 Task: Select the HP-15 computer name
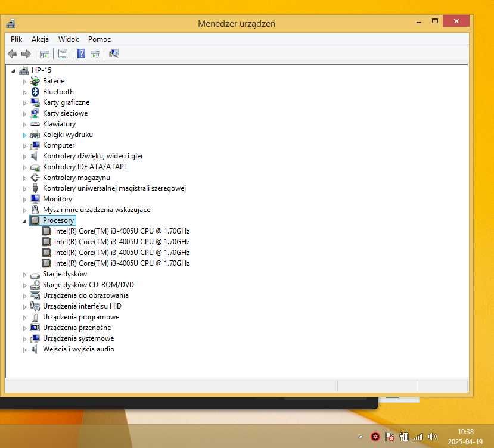coord(41,70)
